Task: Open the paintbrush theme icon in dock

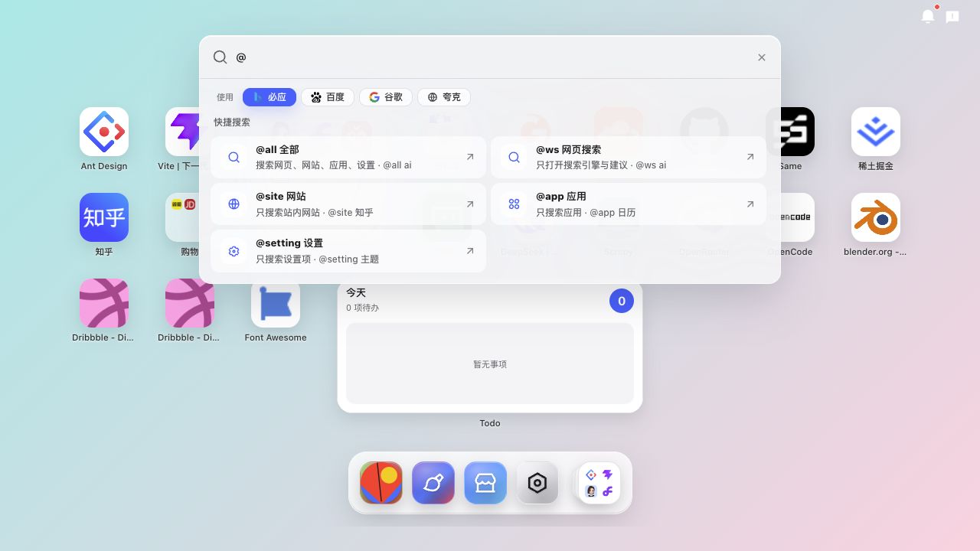Action: pos(433,483)
